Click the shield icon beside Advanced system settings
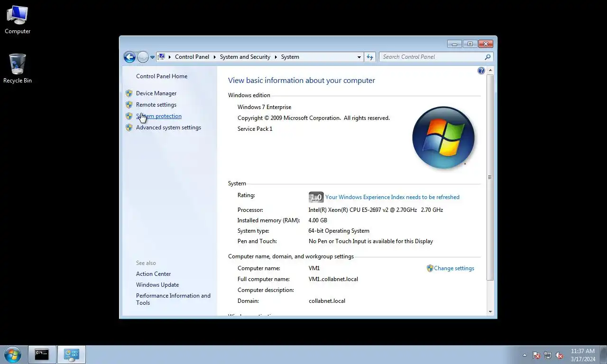 129,127
